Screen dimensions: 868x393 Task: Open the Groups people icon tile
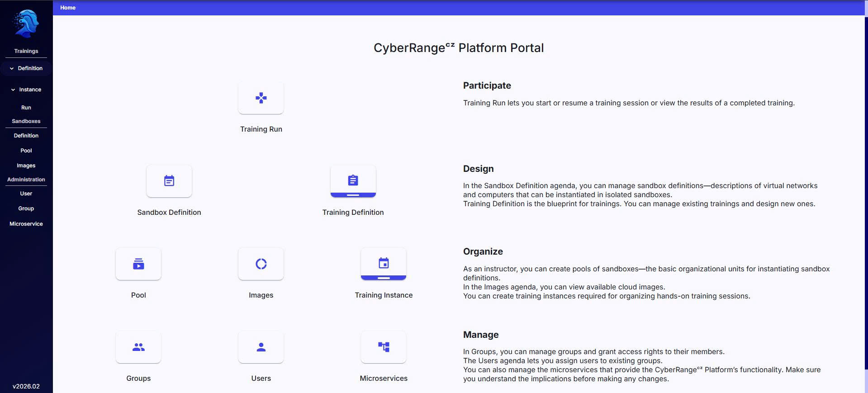[138, 347]
